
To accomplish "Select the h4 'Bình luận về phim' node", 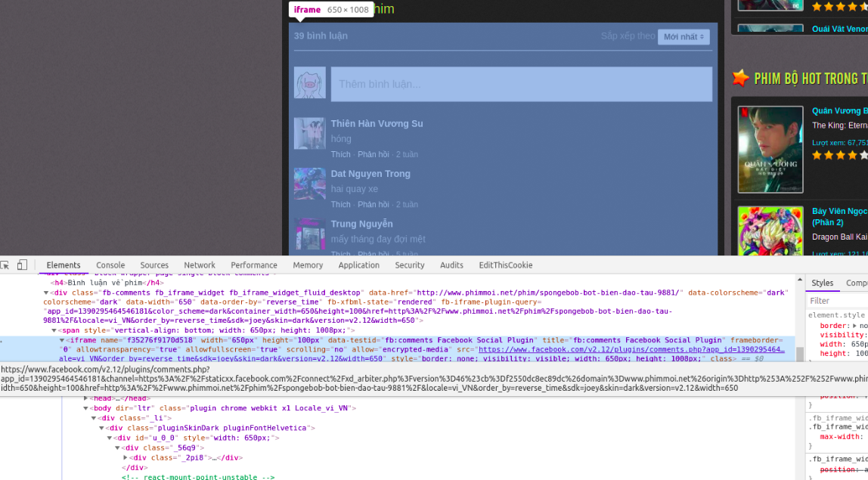I will pyautogui.click(x=107, y=283).
